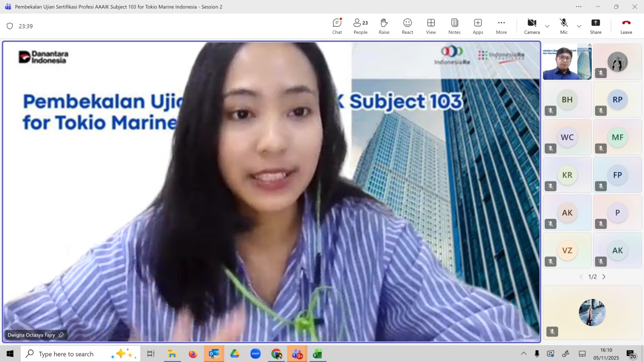
Task: Click the Share screen button
Action: pyautogui.click(x=595, y=26)
